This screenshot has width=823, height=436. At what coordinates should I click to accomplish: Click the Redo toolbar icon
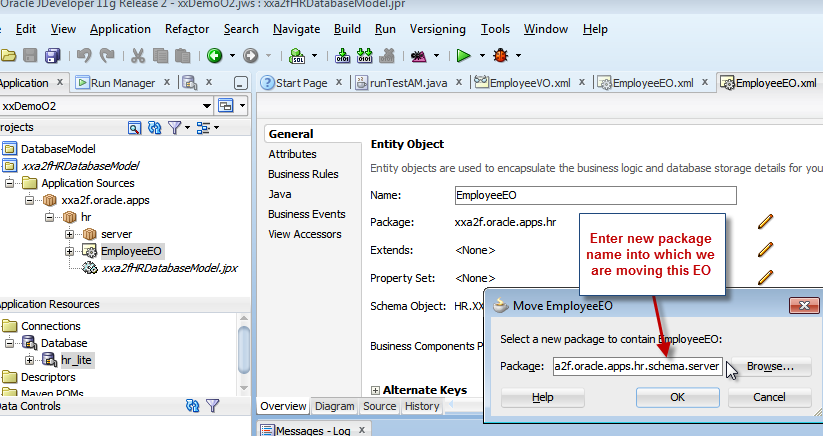click(107, 55)
